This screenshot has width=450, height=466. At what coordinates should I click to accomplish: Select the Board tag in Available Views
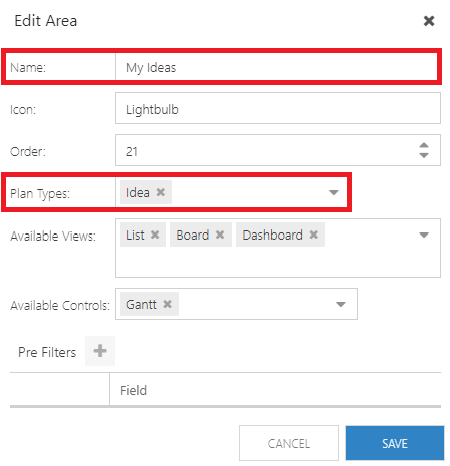pos(193,235)
